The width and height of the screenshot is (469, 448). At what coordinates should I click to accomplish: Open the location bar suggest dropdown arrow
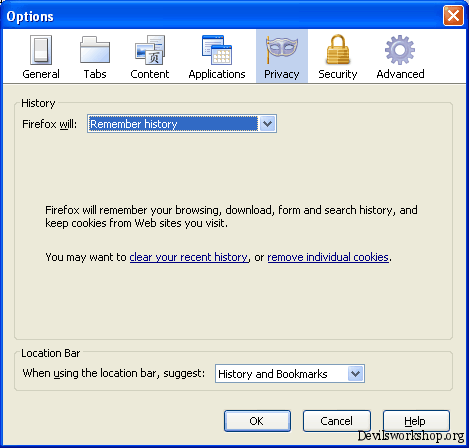pyautogui.click(x=355, y=374)
